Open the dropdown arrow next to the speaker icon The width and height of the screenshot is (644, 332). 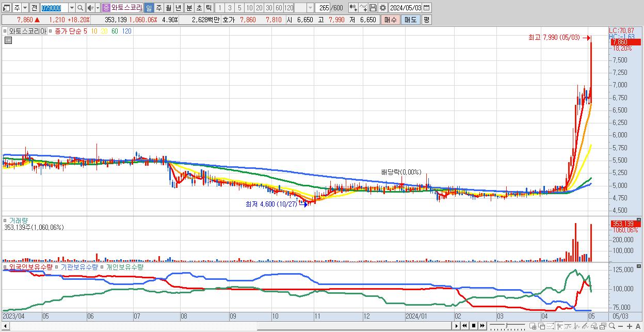tap(98, 8)
